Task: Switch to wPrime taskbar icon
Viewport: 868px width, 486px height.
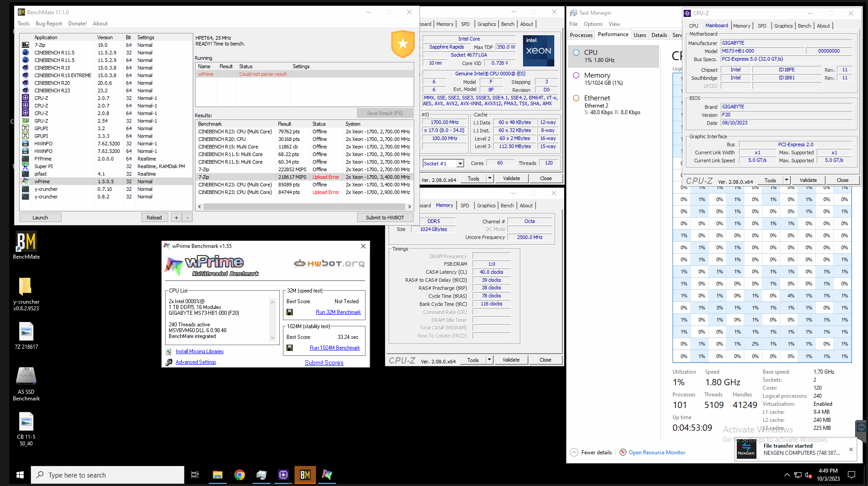Action: pyautogui.click(x=327, y=475)
